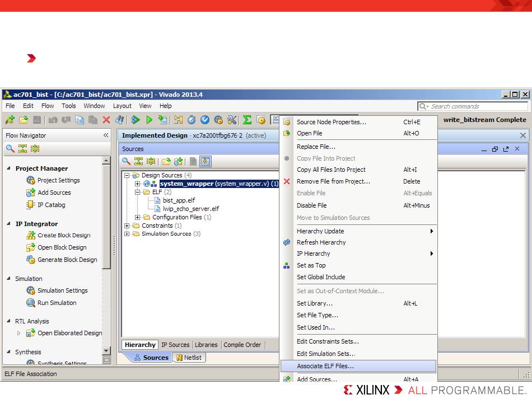This screenshot has width=532, height=399.
Task: Click the Add Sources plus icon in Sources toolbar
Action: pos(179,161)
